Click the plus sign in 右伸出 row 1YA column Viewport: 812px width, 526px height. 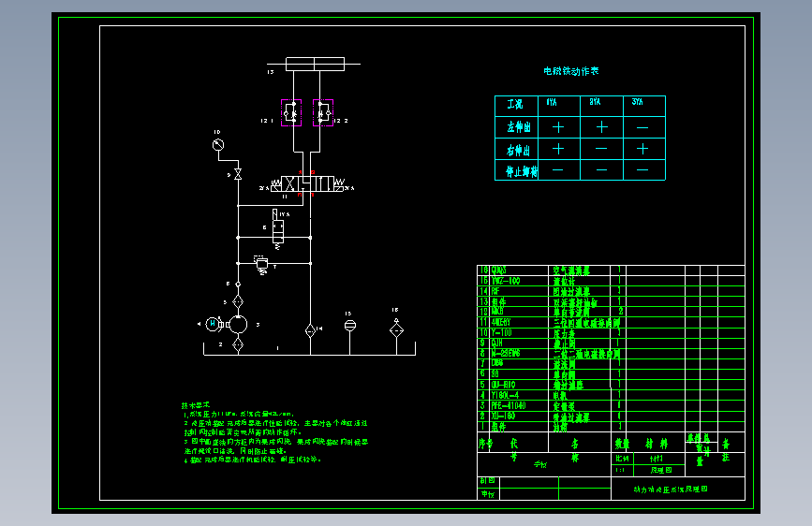[x=558, y=149]
